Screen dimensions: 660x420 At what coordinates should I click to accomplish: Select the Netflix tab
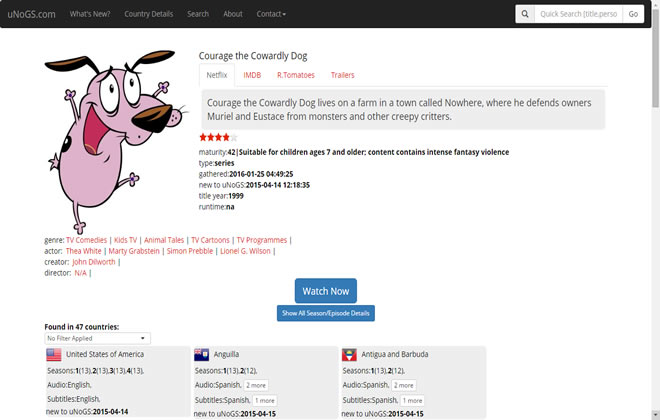pyautogui.click(x=217, y=75)
